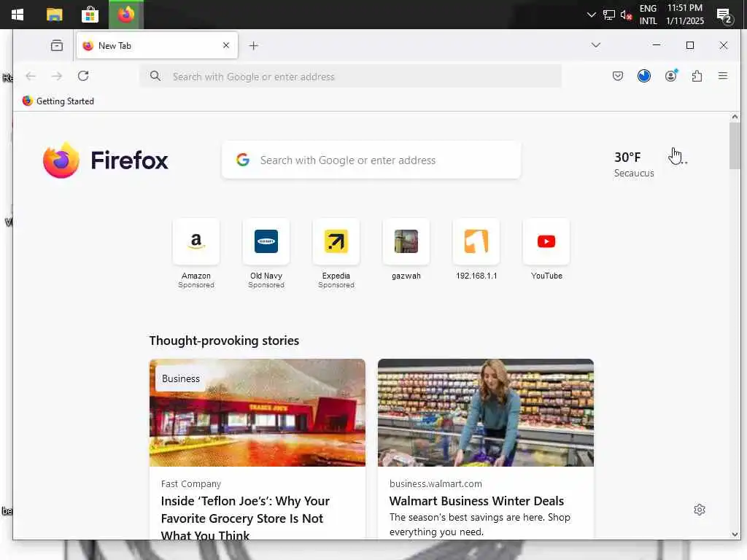747x560 pixels.
Task: Open the Save to Pocket icon
Action: pos(617,76)
